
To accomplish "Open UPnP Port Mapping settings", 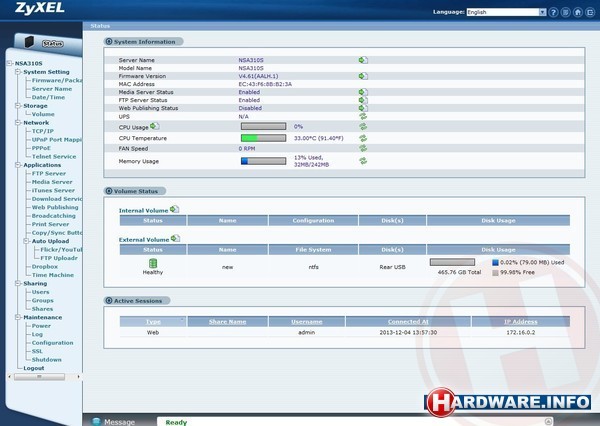I will (57, 140).
